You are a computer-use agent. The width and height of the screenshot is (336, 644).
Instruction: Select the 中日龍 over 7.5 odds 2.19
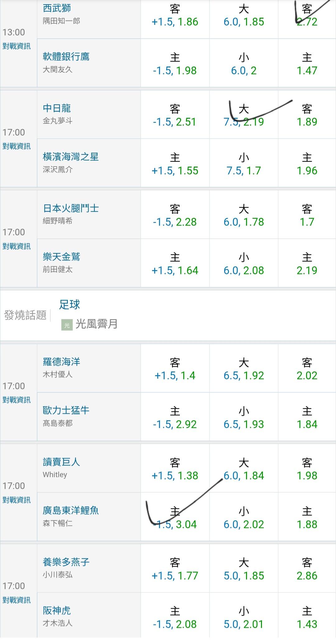(244, 122)
